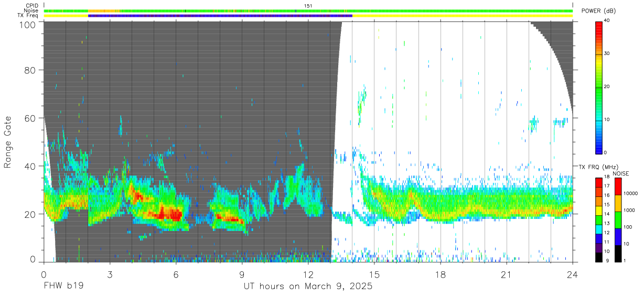The width and height of the screenshot is (644, 297).
Task: Click 'UT hours on March 9, 2025' axis title
Action: tap(308, 287)
